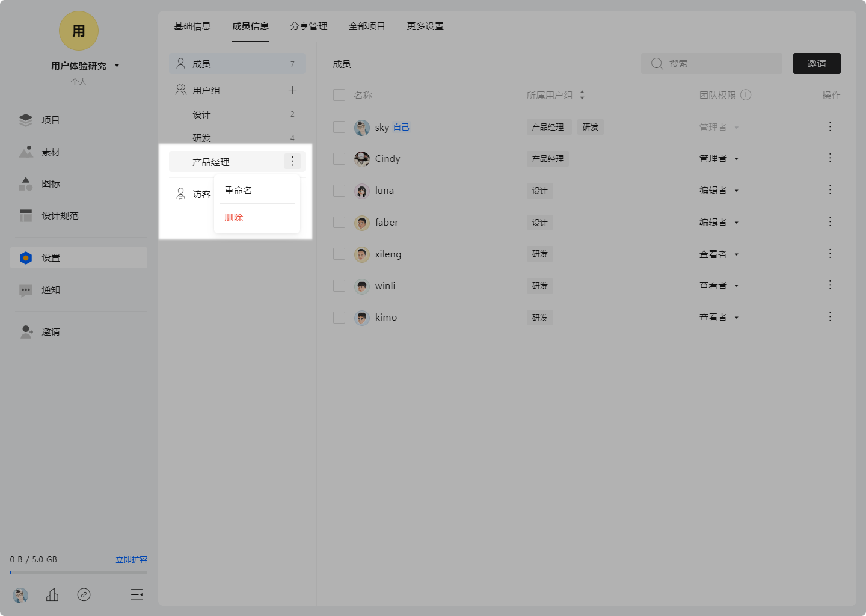The width and height of the screenshot is (866, 616).
Task: Open winli's 查看者 permission dropdown
Action: (719, 286)
